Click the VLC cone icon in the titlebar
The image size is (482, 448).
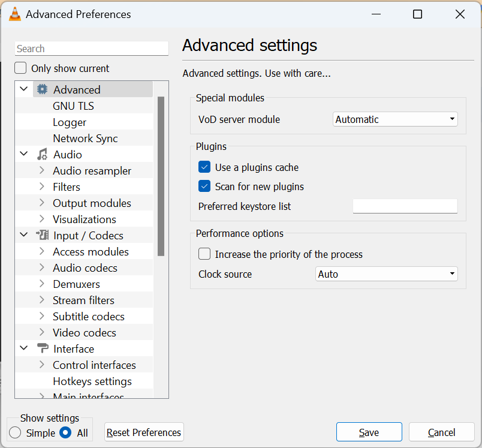tap(16, 14)
